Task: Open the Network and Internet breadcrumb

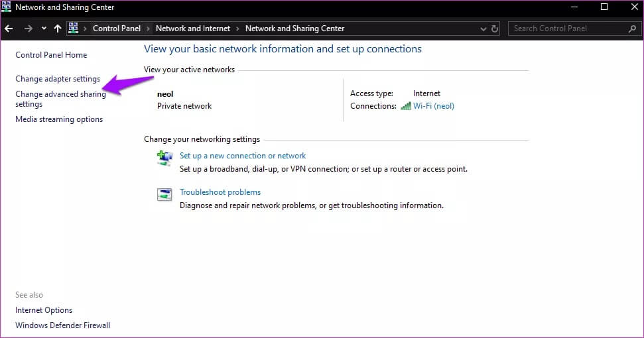Action: (x=192, y=28)
